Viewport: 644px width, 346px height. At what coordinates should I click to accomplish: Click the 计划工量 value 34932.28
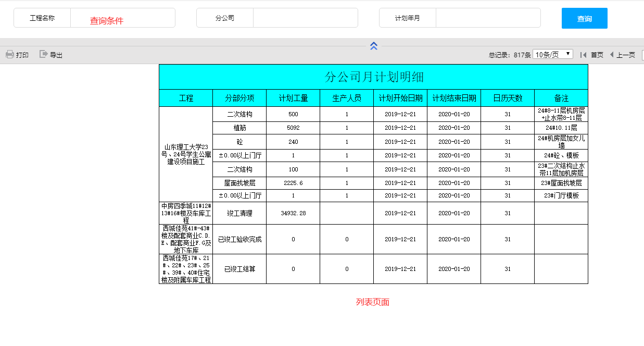(293, 213)
